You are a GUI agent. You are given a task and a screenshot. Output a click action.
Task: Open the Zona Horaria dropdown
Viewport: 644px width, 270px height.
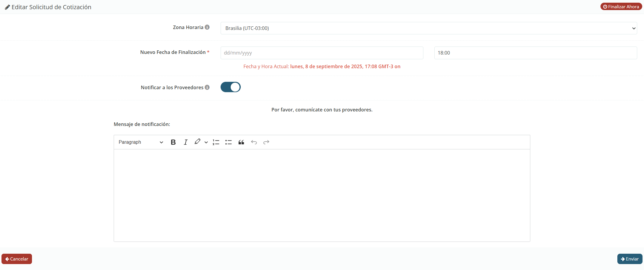point(428,28)
